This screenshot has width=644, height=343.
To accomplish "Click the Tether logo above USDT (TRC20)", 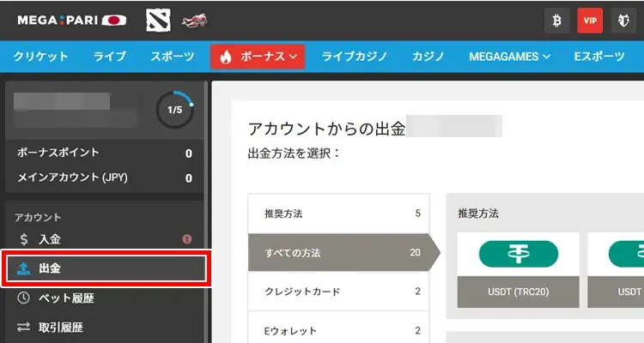I will 519,254.
